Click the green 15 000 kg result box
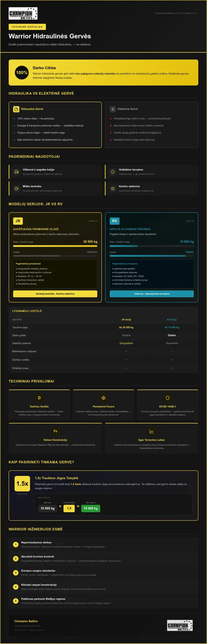 [x=91, y=508]
